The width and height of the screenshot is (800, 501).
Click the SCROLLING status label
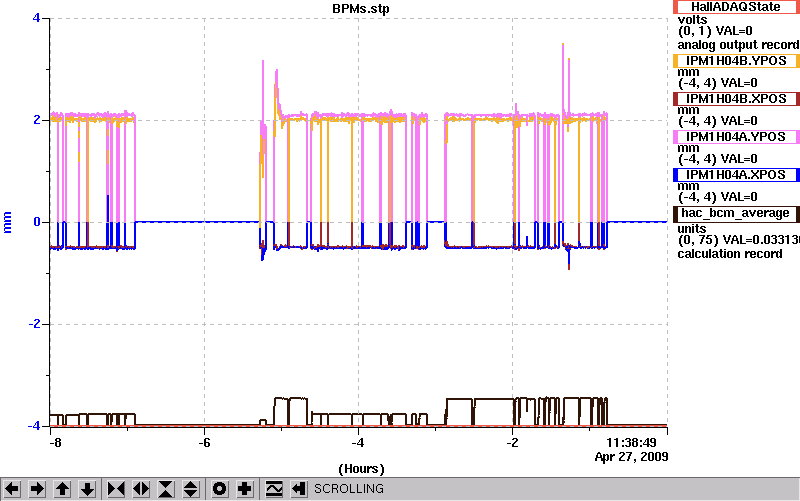point(348,489)
